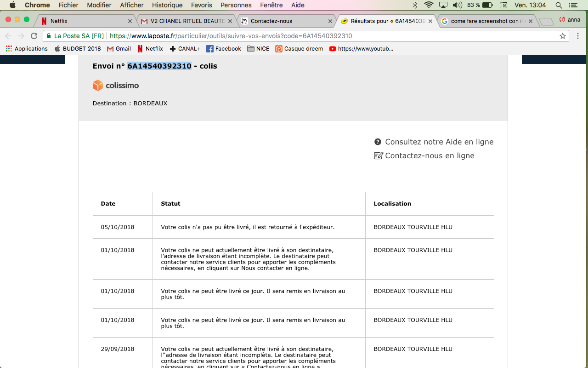Click Contactez-nous en ligne link
The image size is (588, 368).
click(429, 155)
